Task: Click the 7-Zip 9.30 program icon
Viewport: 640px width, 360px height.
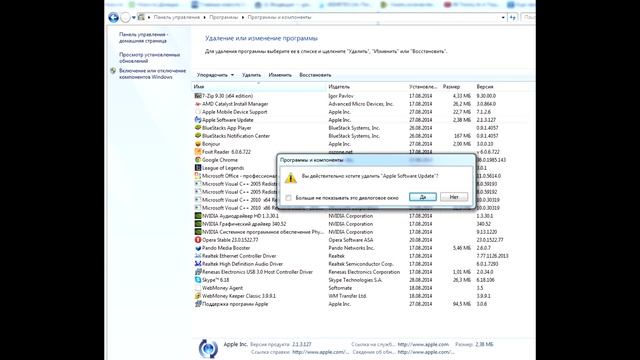Action: 198,96
